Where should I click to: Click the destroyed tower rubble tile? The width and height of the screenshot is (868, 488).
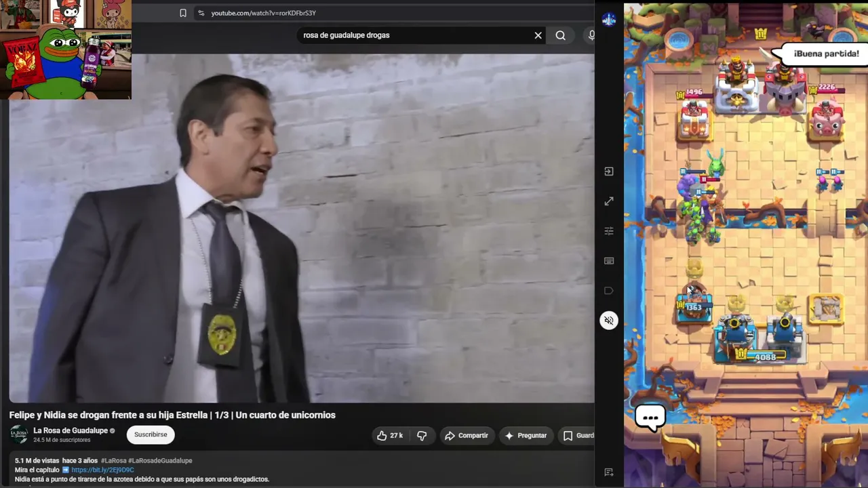(825, 309)
